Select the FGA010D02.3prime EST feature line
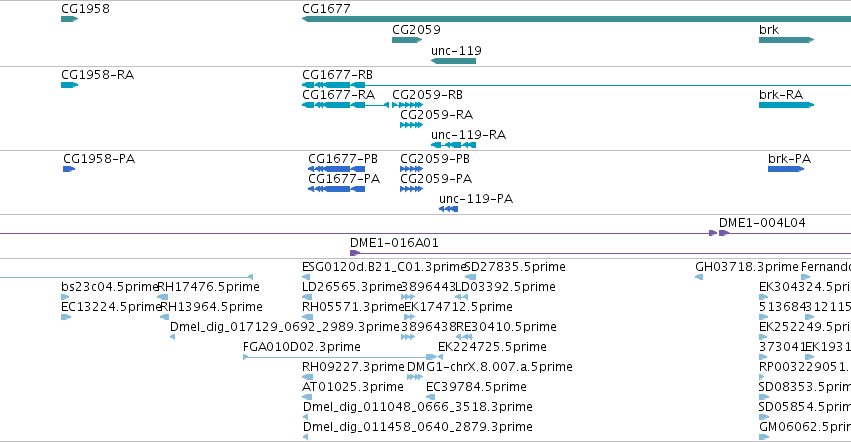This screenshot has width=851, height=442. (340, 357)
